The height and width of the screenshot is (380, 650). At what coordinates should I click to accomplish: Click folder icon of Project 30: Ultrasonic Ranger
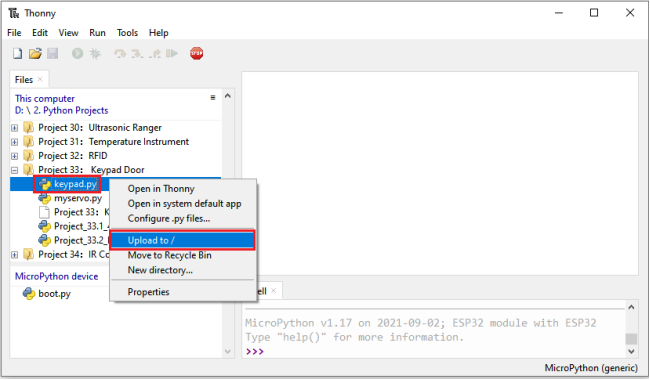pyautogui.click(x=29, y=127)
